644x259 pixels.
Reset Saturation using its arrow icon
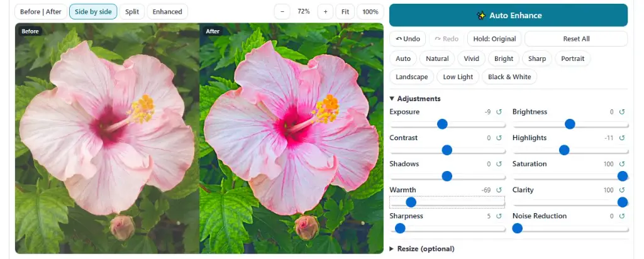[622, 164]
